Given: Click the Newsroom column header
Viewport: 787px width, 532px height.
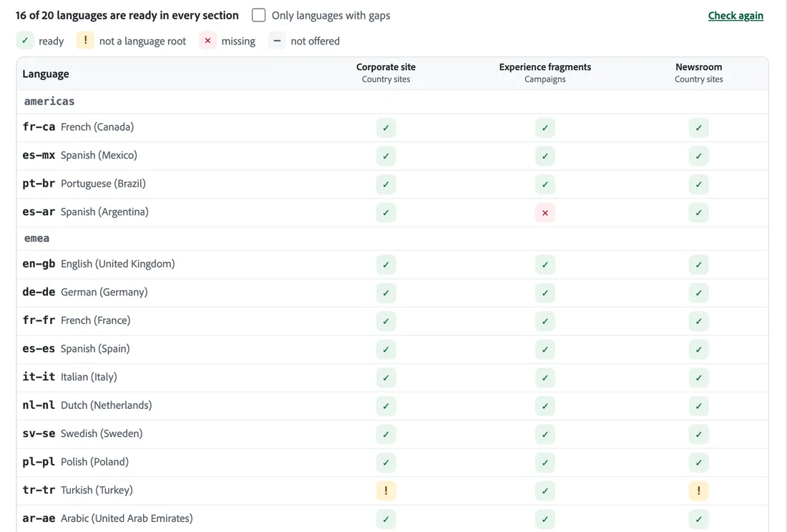Looking at the screenshot, I should 699,73.
